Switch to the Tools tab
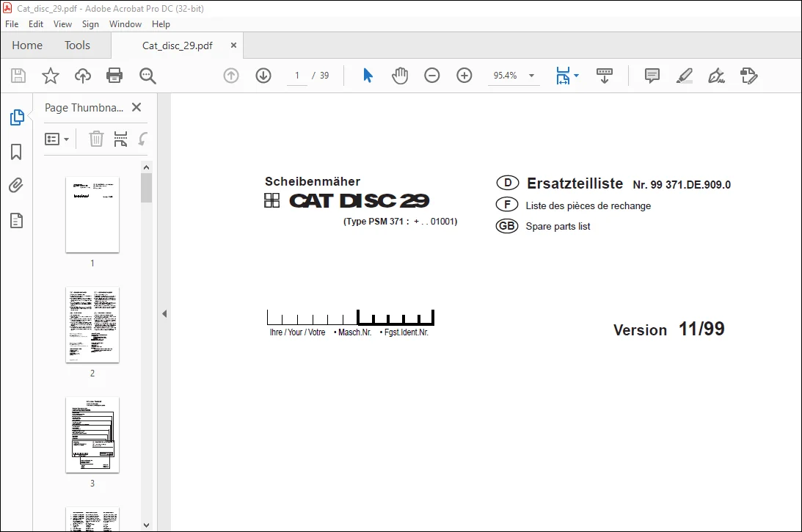This screenshot has width=802, height=532. (77, 45)
